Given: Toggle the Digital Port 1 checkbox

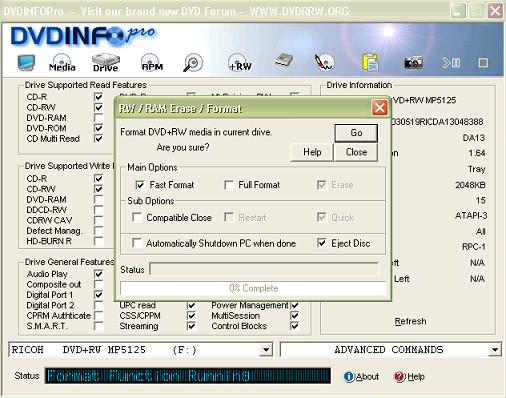Looking at the screenshot, I should [98, 295].
